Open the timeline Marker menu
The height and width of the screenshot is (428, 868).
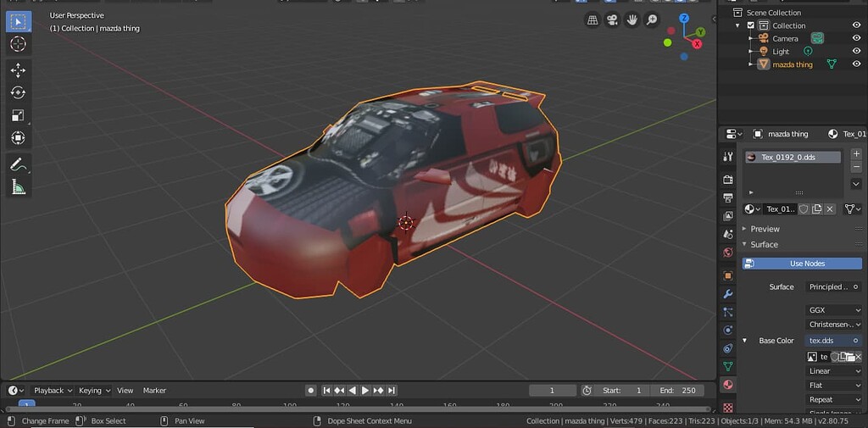[x=154, y=391]
